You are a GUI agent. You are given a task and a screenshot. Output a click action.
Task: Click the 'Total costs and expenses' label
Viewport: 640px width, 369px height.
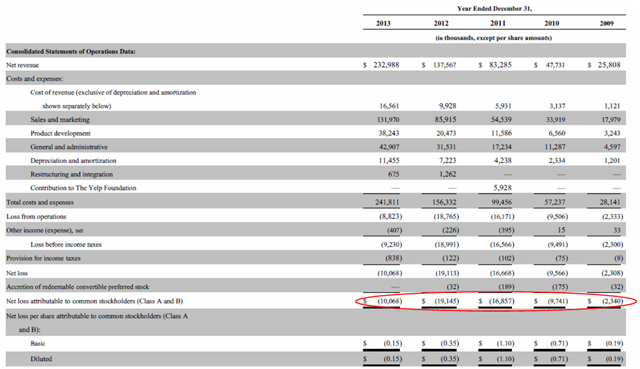[40, 202]
